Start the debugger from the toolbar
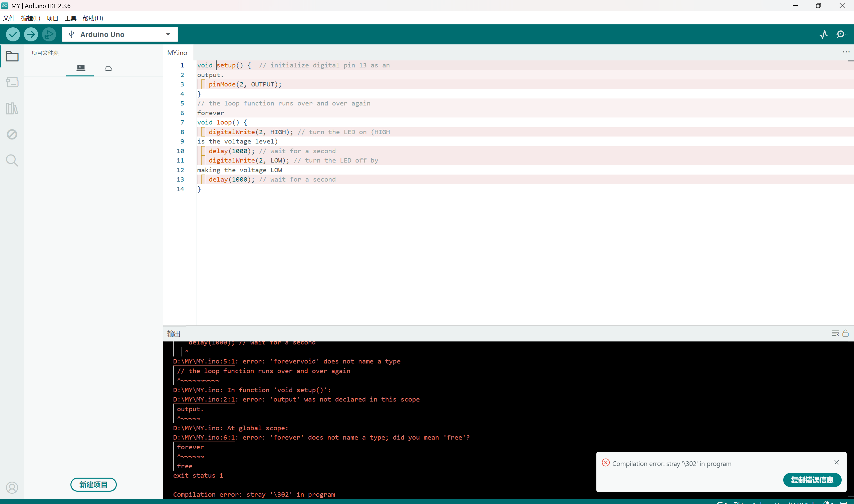This screenshot has height=504, width=854. pos(49,34)
